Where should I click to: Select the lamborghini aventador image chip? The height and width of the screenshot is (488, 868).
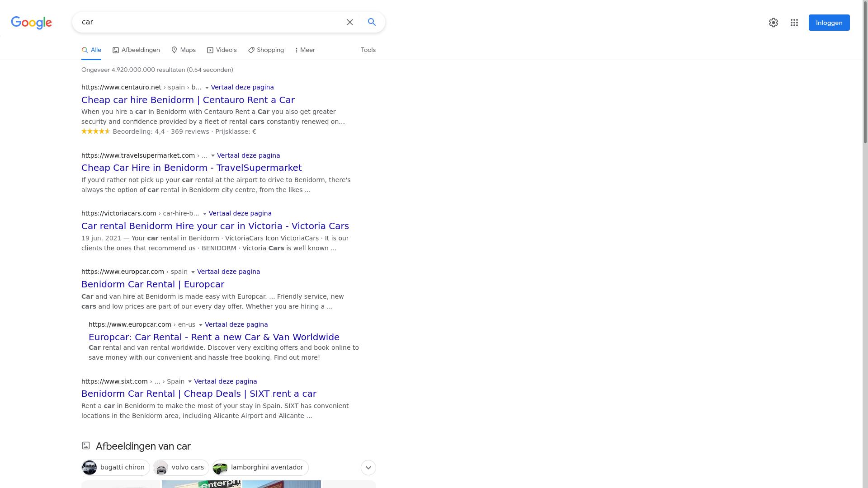pyautogui.click(x=260, y=468)
